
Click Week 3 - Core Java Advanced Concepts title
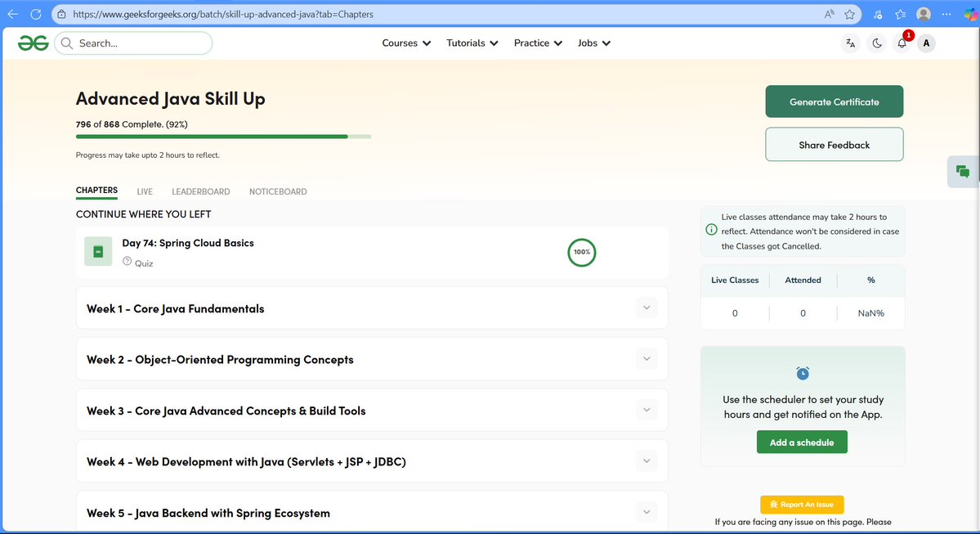[x=226, y=411]
